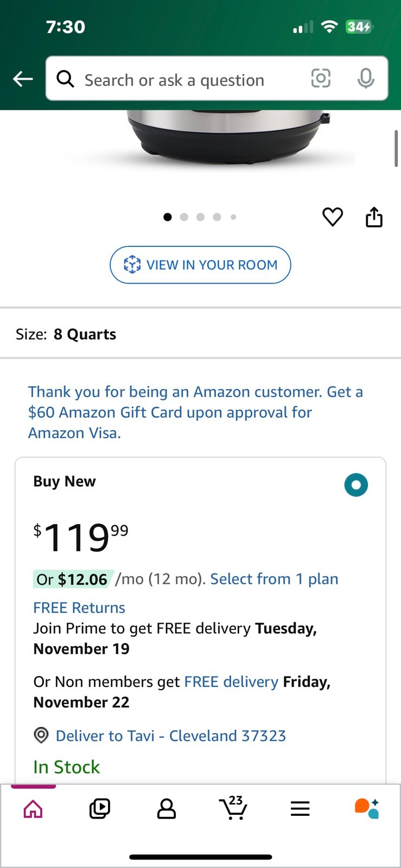Jump to the third product image dot

200,217
